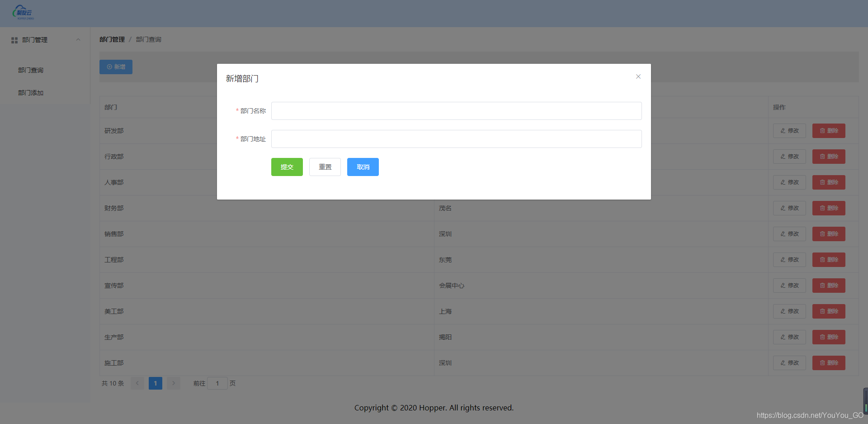
Task: Cancel the dialog with the 取消 button
Action: [x=363, y=167]
